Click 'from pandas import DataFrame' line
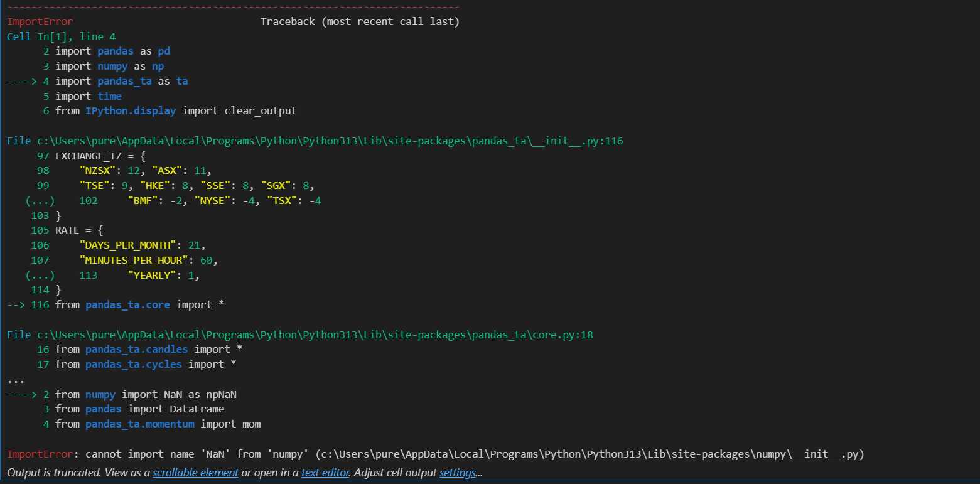The width and height of the screenshot is (980, 484). tap(140, 409)
